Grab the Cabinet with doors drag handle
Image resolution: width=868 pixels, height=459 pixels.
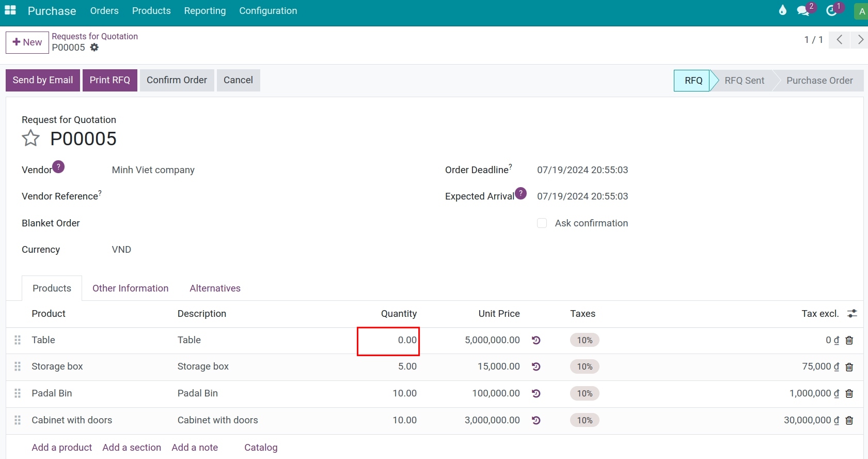coord(18,420)
